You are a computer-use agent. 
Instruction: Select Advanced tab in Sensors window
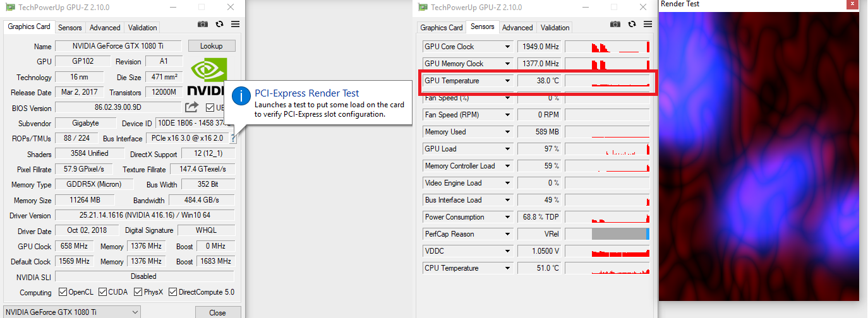(517, 28)
